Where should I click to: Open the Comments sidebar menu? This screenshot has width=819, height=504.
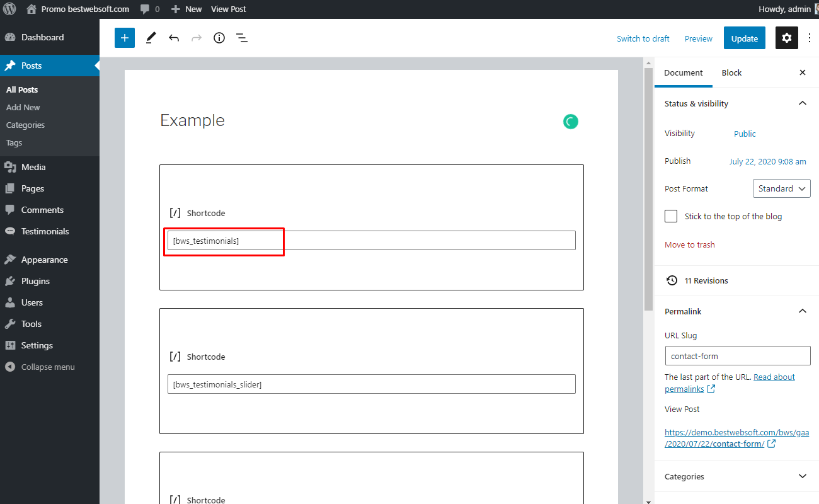click(x=50, y=210)
